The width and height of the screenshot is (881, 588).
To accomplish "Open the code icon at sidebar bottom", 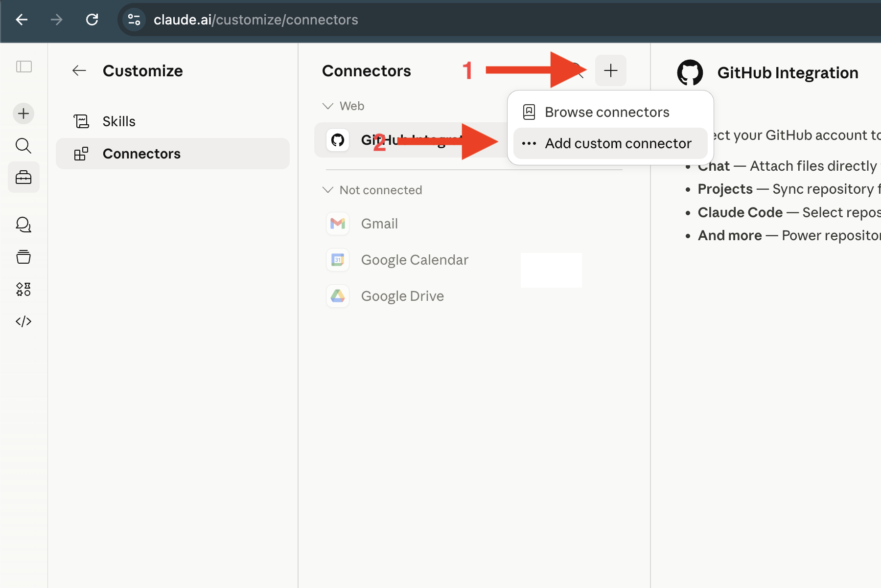I will [23, 321].
